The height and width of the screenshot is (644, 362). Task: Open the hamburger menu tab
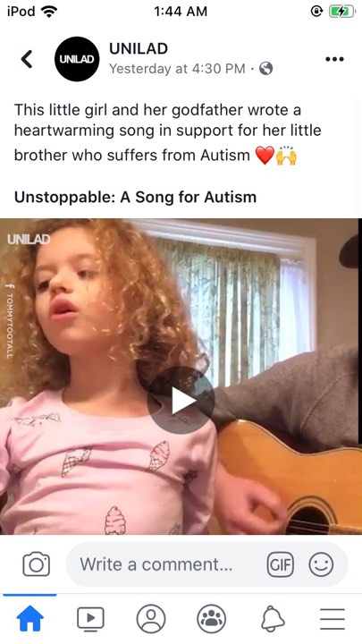[x=333, y=619]
